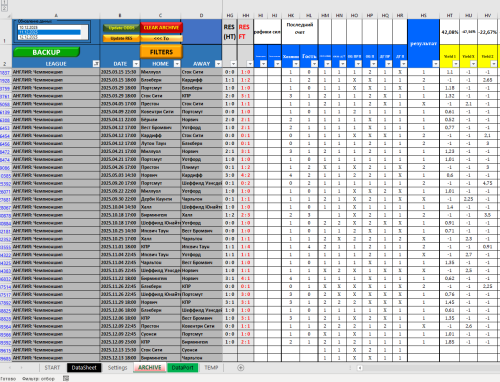
Task: Open the Хозяин column filter dropdown
Action: (x=296, y=64)
